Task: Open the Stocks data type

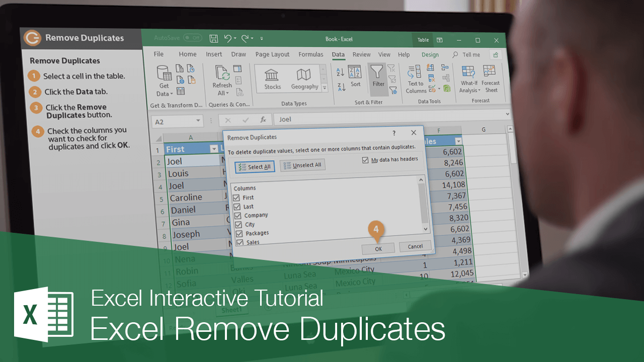Action: tap(272, 78)
